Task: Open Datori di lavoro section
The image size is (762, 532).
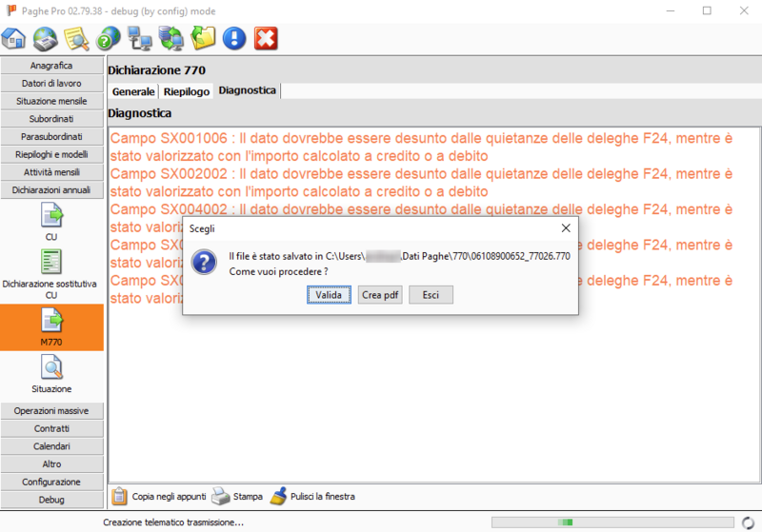Action: pyautogui.click(x=51, y=84)
